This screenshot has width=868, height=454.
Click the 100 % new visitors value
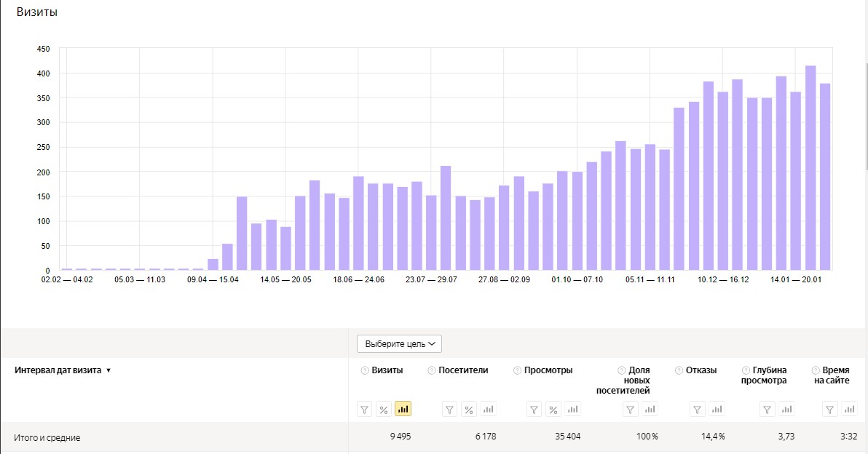[x=647, y=437]
